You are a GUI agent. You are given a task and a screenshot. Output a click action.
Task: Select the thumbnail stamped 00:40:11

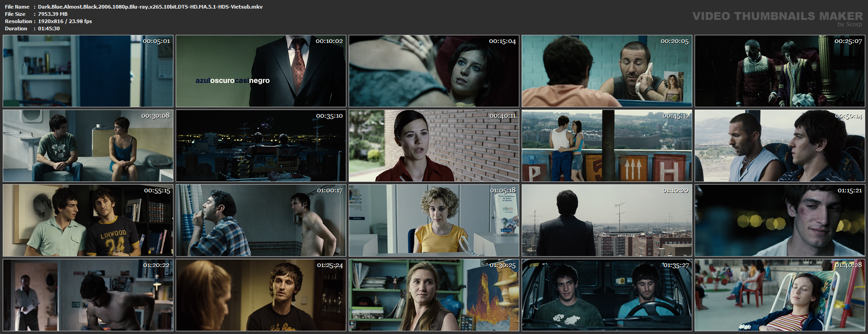click(x=434, y=146)
